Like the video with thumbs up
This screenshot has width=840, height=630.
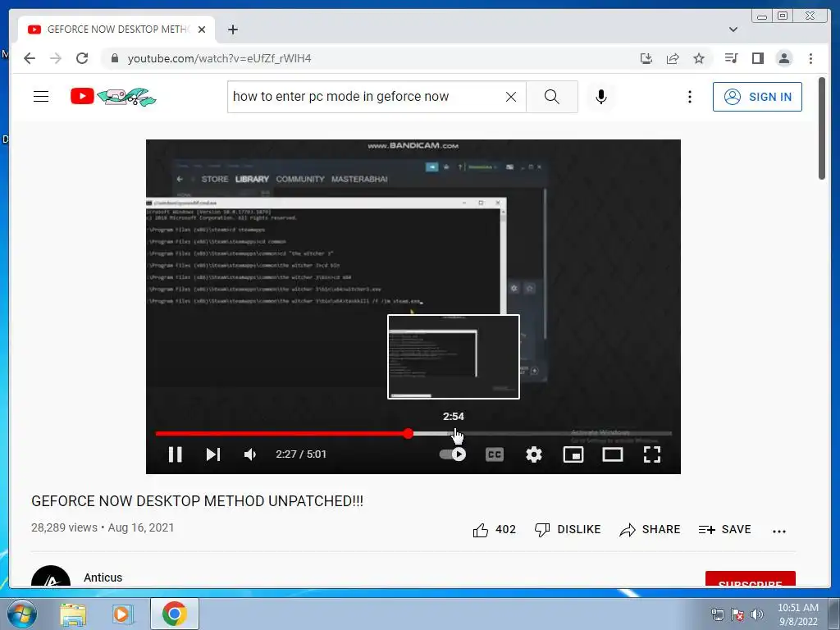click(x=494, y=530)
